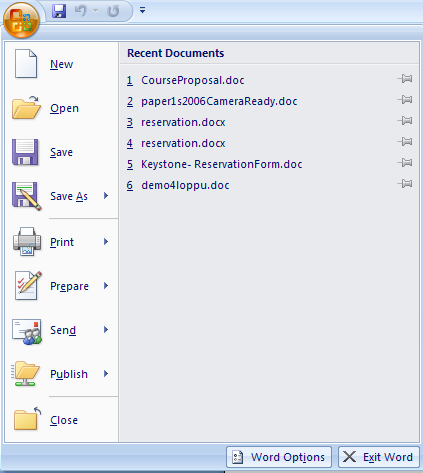423x473 pixels.
Task: Expand the Save As submenu arrow
Action: tap(106, 196)
